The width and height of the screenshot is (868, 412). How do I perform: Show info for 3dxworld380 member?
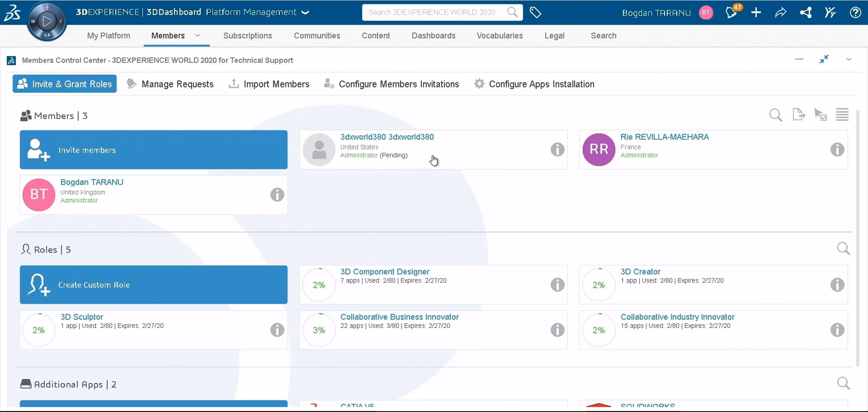click(557, 149)
